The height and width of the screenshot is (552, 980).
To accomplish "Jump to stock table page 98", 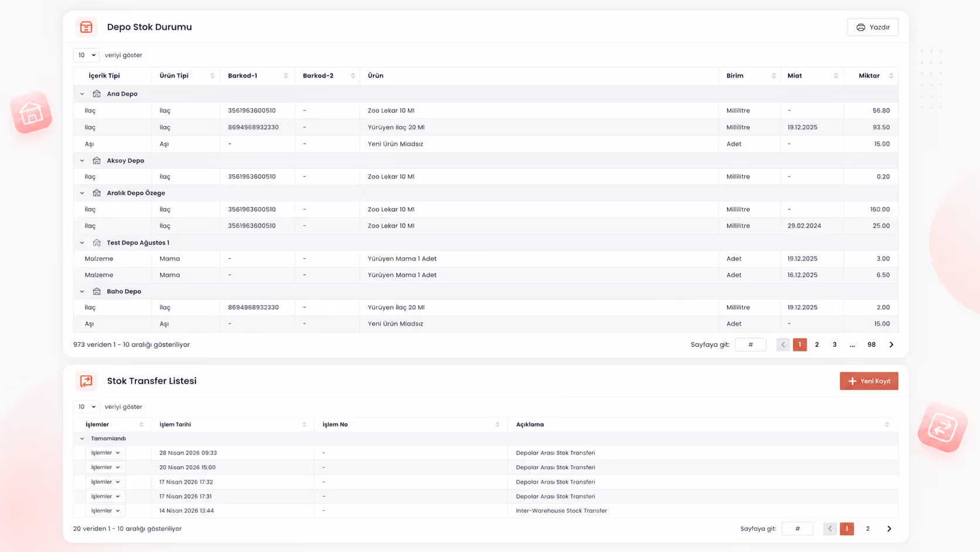I will (872, 345).
